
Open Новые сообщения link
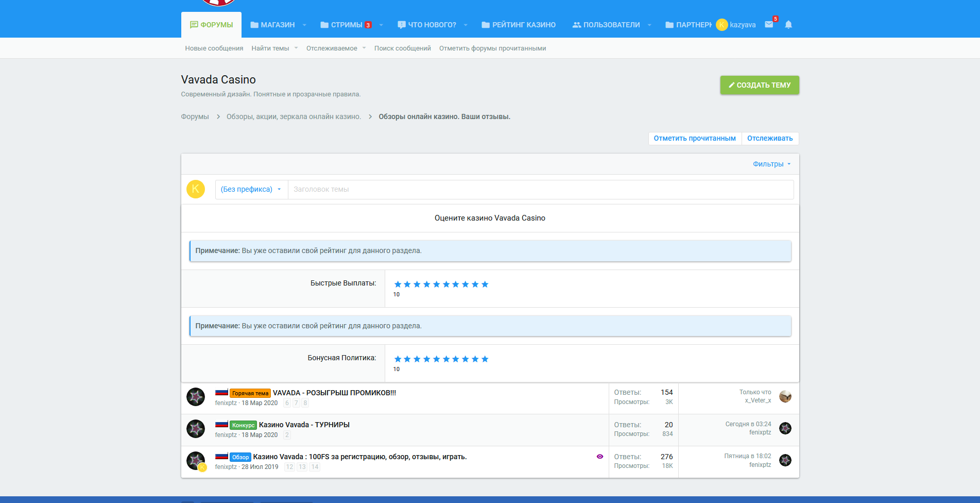(214, 48)
